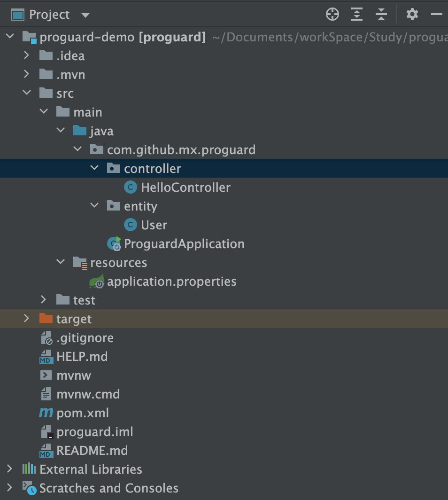Select the .gitignore file
Viewport: 448px width, 500px height.
pyautogui.click(x=85, y=338)
